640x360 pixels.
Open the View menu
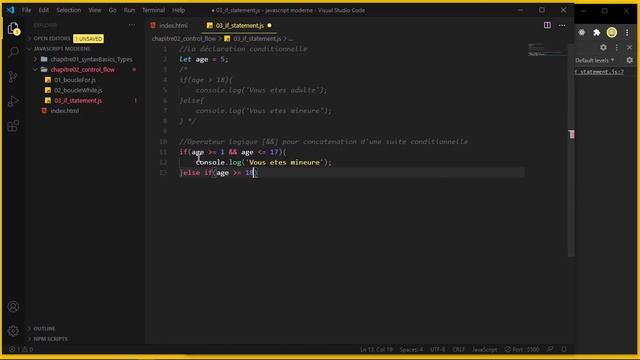[95, 10]
